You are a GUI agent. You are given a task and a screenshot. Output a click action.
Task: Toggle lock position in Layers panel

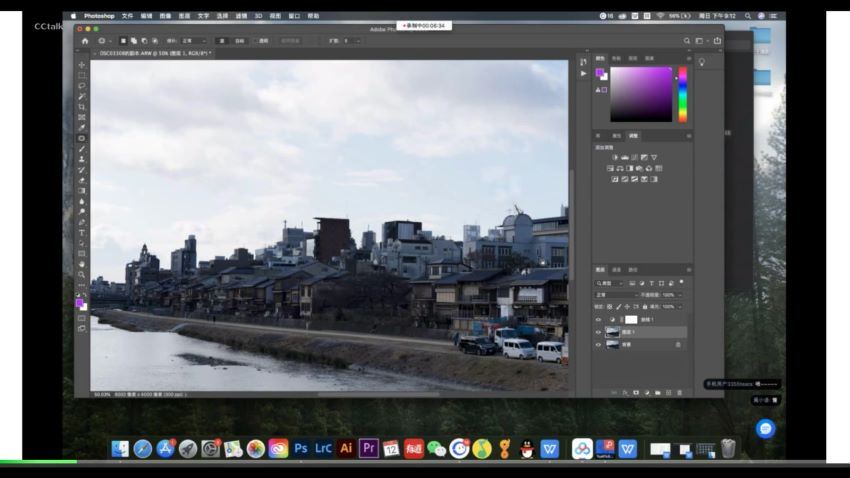[x=627, y=307]
